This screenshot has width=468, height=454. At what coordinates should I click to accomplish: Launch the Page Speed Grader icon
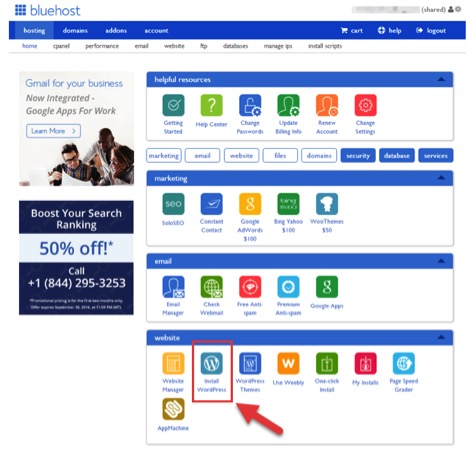(404, 363)
